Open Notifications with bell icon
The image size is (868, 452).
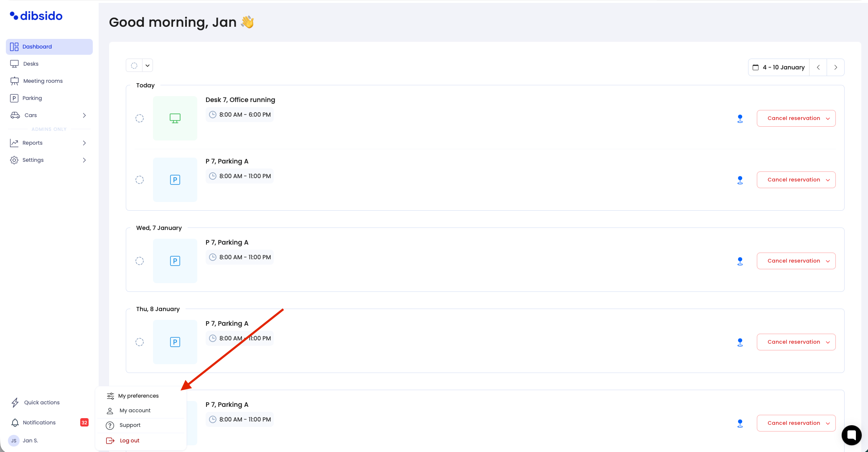tap(15, 423)
